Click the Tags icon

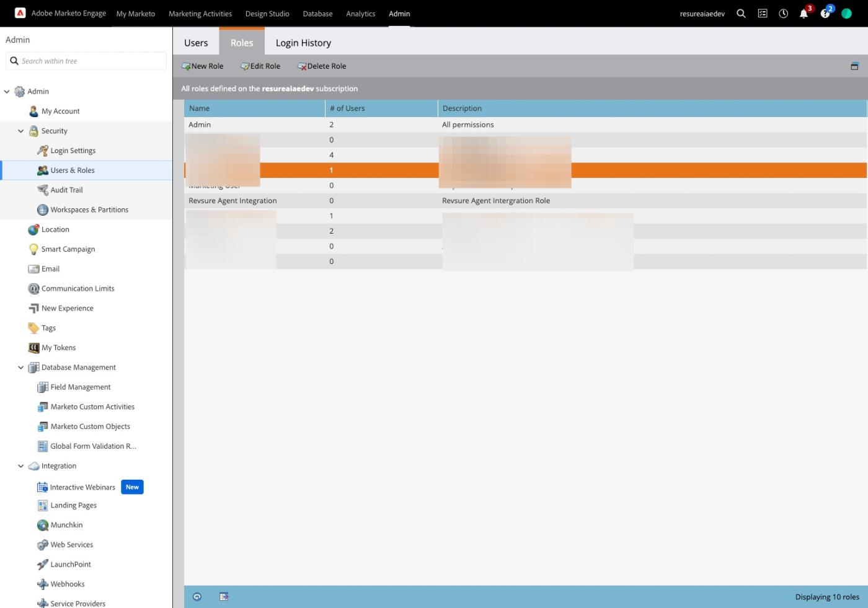33,328
